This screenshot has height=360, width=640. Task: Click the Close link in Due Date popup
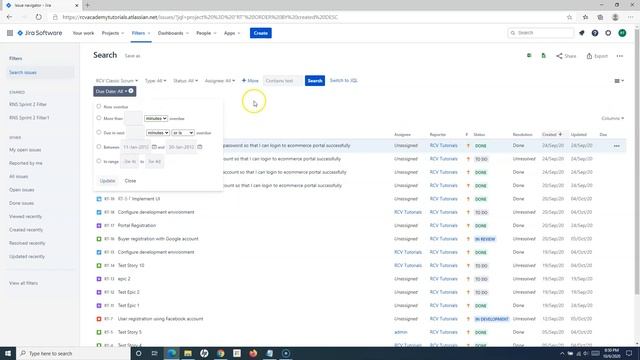[130, 181]
